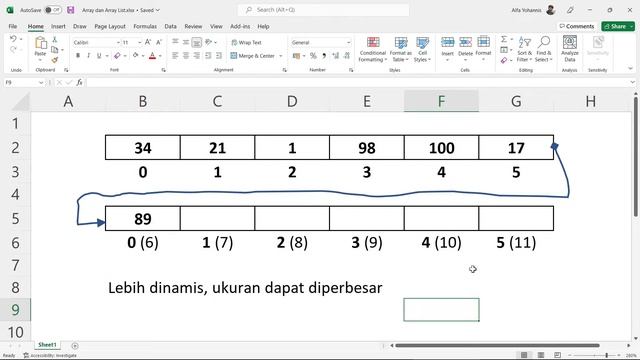Click the Insert cells icon

point(447,42)
